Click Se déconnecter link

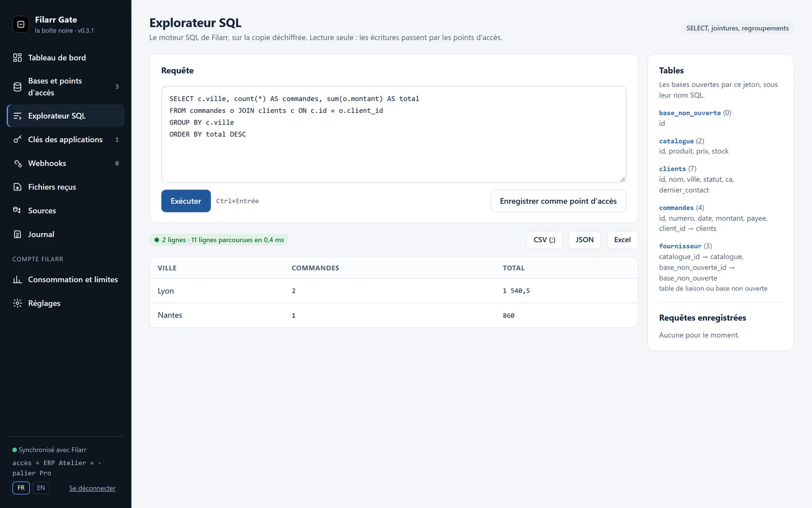(92, 488)
